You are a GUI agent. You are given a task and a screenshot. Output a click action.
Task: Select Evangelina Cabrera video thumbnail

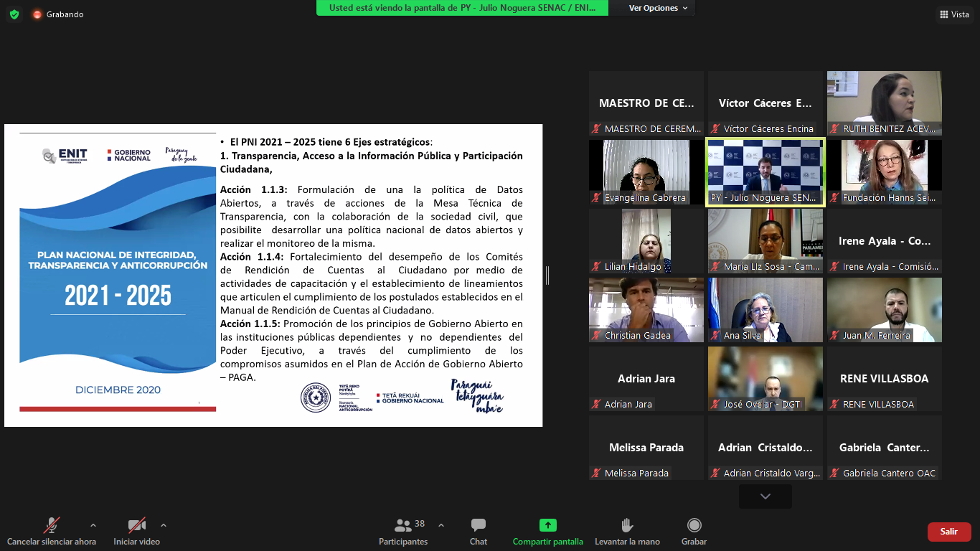(646, 172)
